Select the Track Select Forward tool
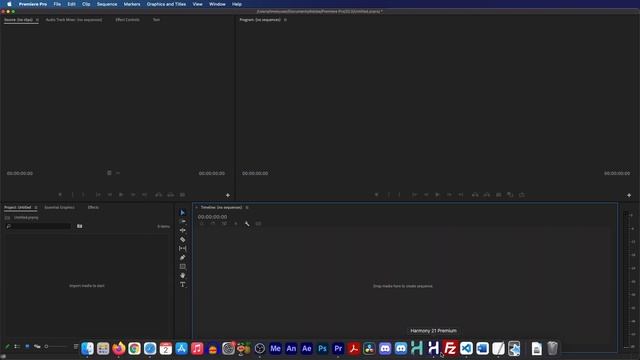Screen dimensions: 640x360 182,221
